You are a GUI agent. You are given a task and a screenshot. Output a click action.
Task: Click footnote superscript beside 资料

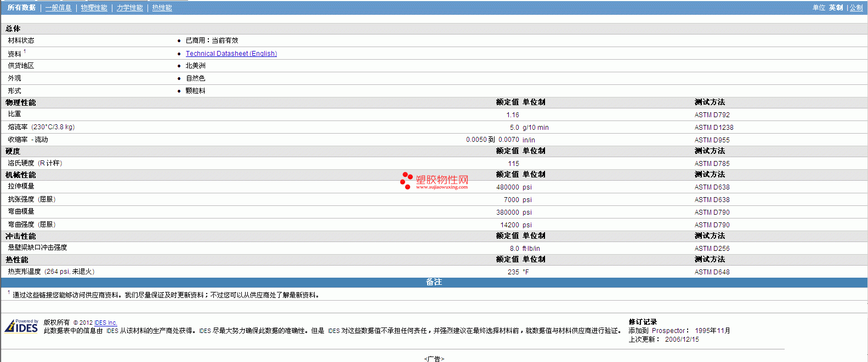tap(25, 51)
